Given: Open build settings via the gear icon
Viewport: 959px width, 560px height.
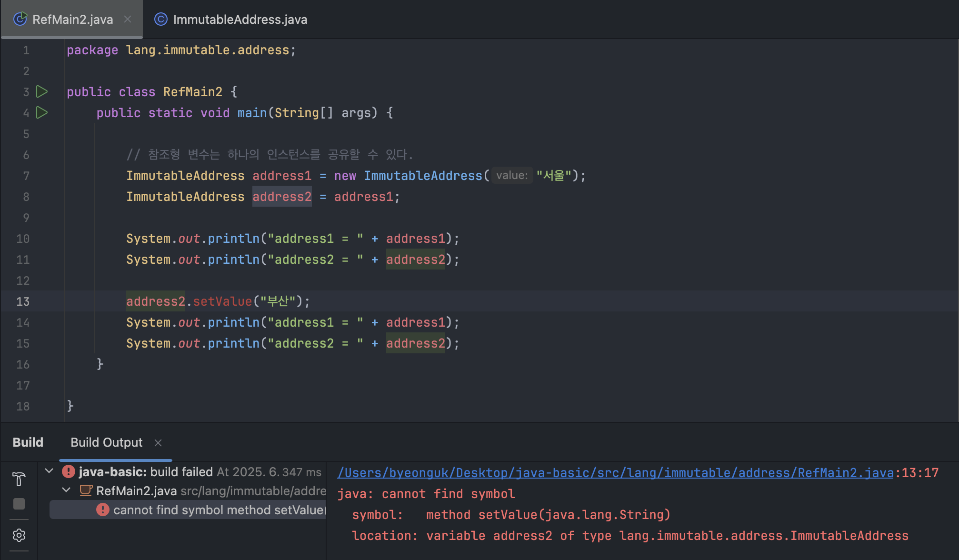Looking at the screenshot, I should click(19, 535).
